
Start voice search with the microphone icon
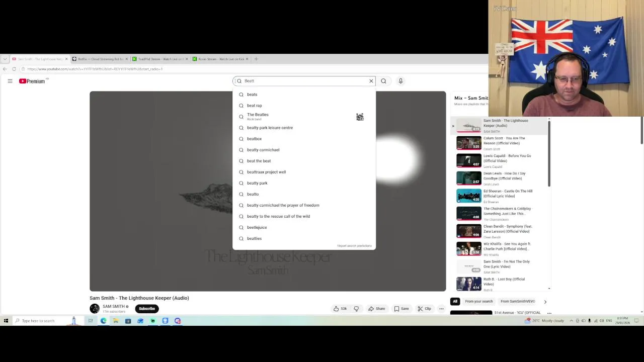(x=400, y=81)
